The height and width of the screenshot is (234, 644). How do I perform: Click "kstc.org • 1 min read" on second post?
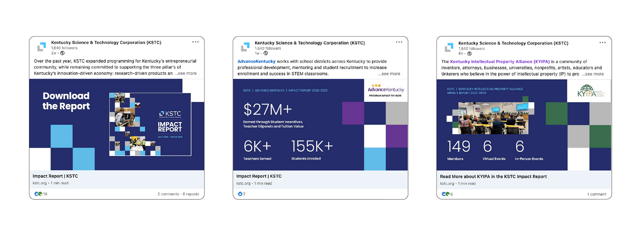[254, 184]
